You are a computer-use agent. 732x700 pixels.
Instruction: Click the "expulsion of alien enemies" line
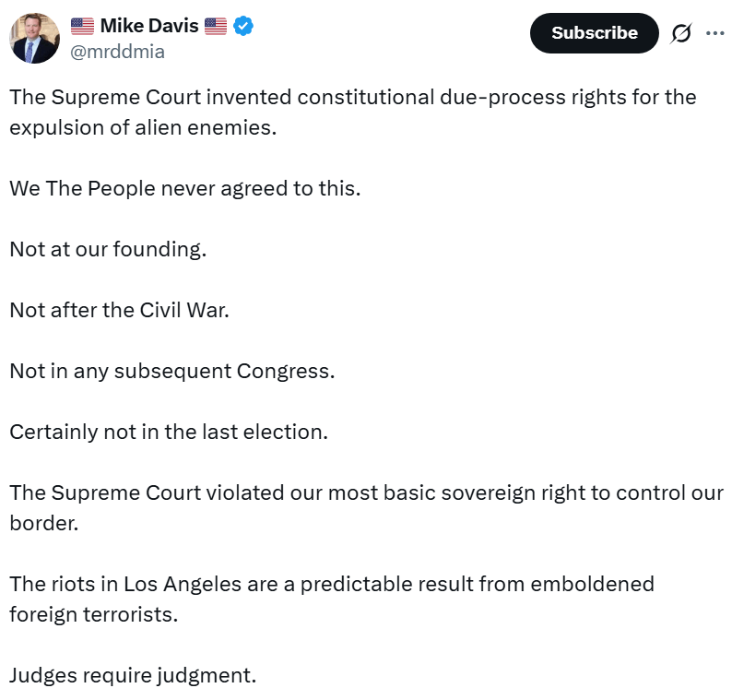(x=143, y=127)
